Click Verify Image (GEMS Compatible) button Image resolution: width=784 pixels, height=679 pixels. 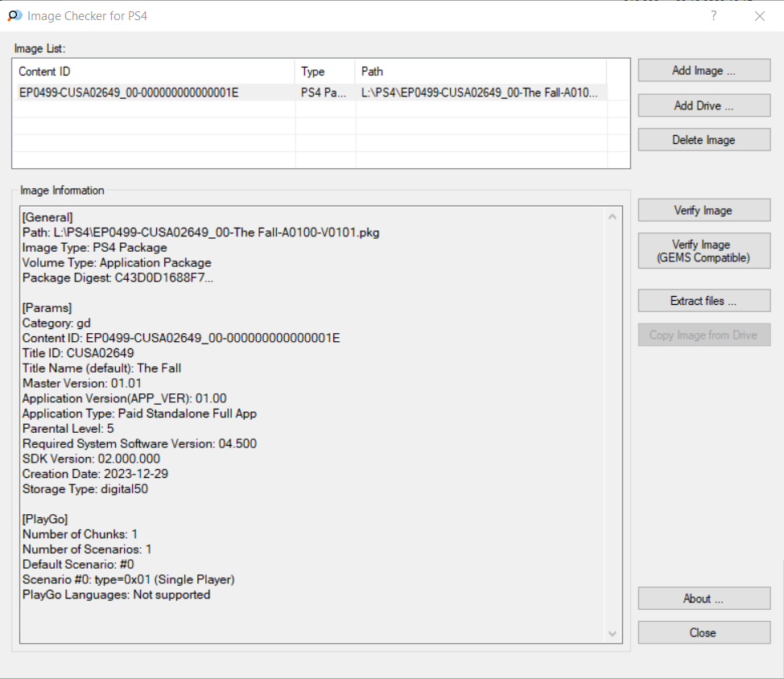(704, 251)
